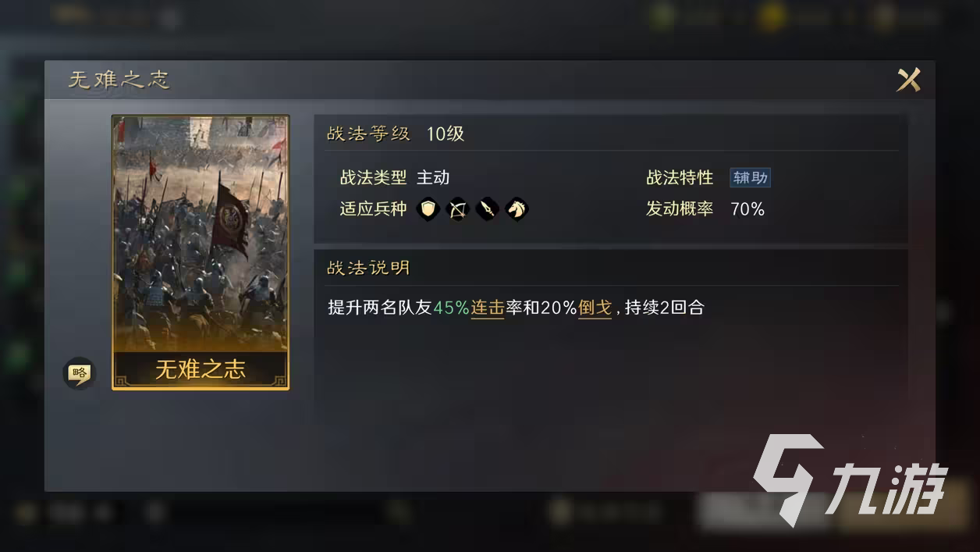Tap the card name banner 无难之志
Screen dimensions: 980x552
(201, 369)
